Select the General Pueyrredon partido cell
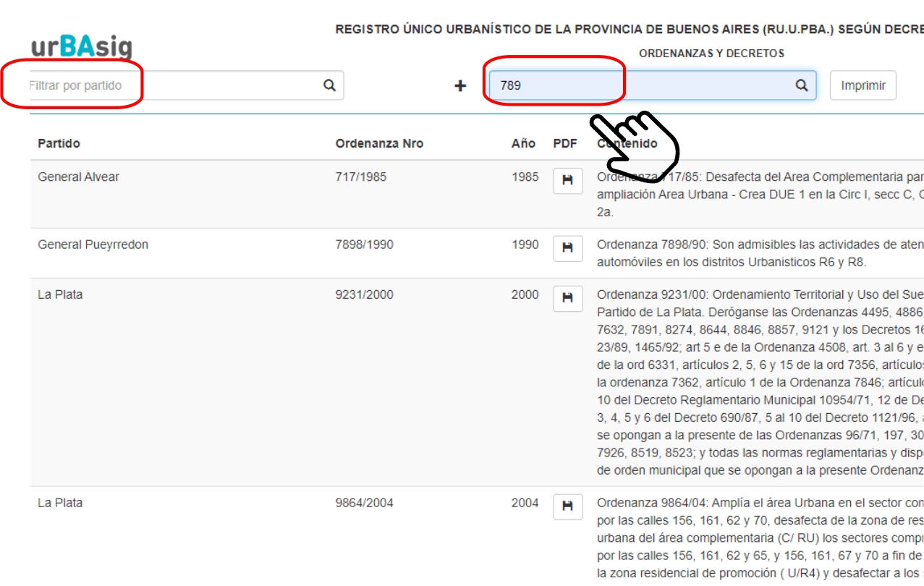924x586 pixels. pos(93,245)
